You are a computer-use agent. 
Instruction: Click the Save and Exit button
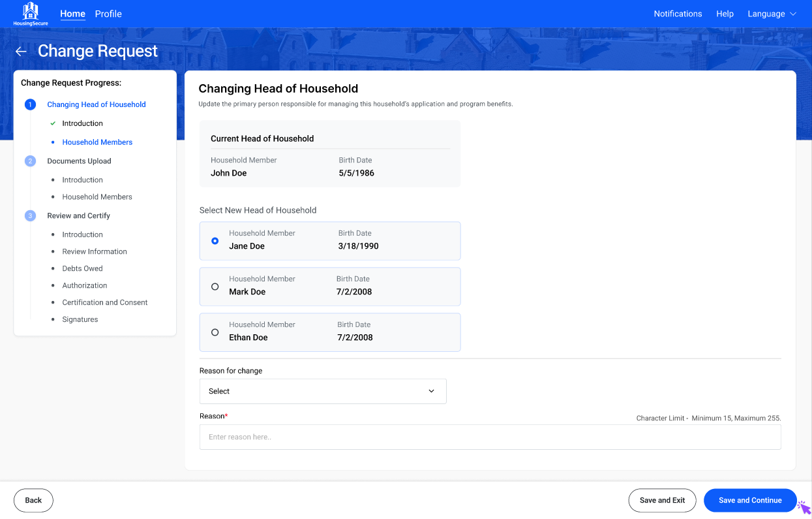click(x=662, y=500)
